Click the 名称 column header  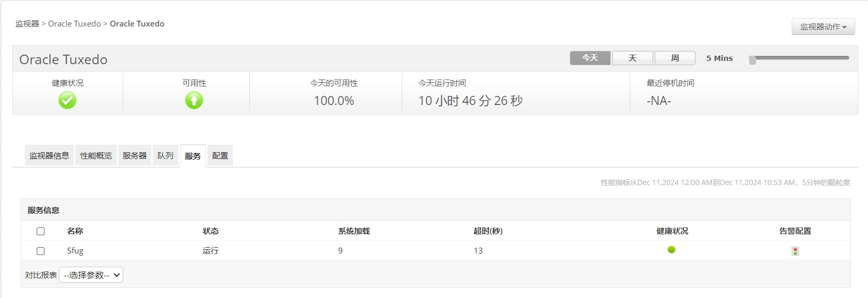(x=75, y=231)
